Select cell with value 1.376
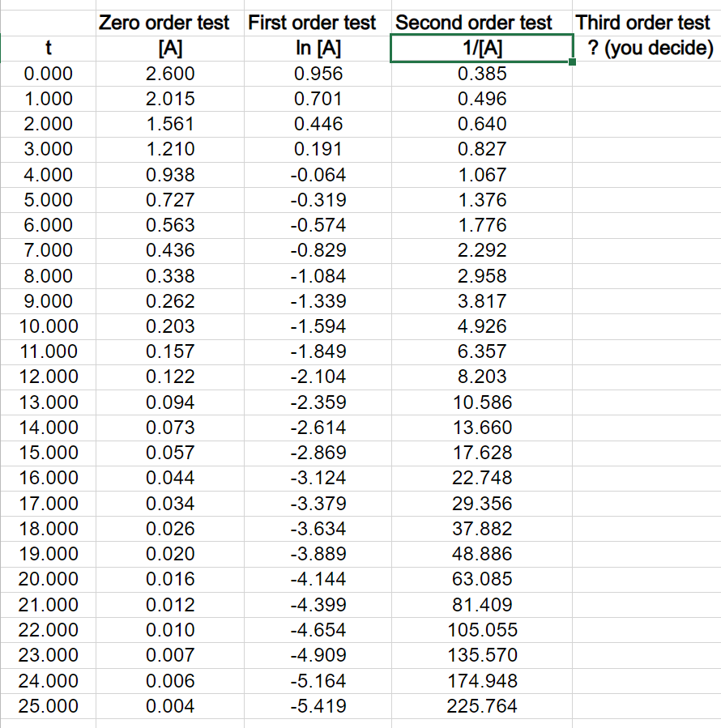This screenshot has width=721, height=728. tap(482, 200)
